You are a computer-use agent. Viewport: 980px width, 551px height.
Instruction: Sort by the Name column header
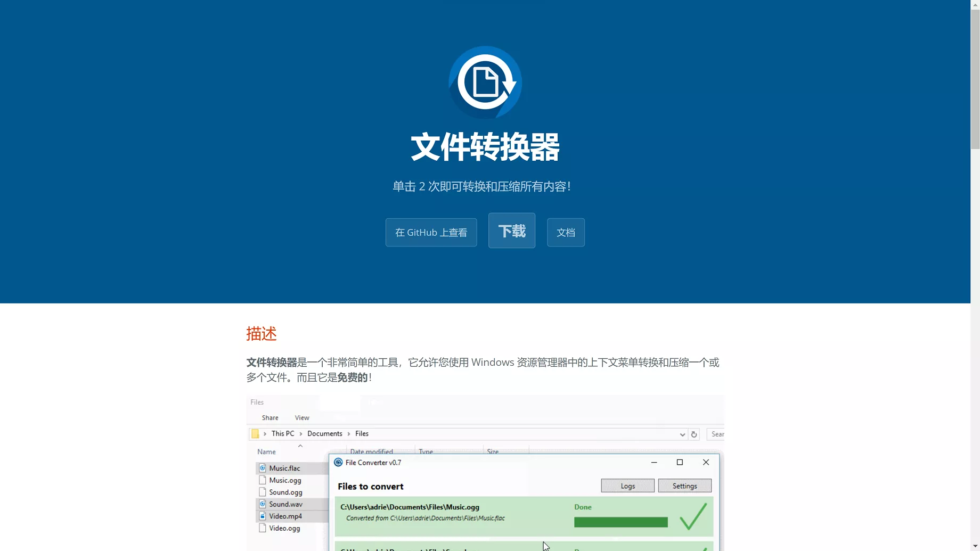coord(266,451)
